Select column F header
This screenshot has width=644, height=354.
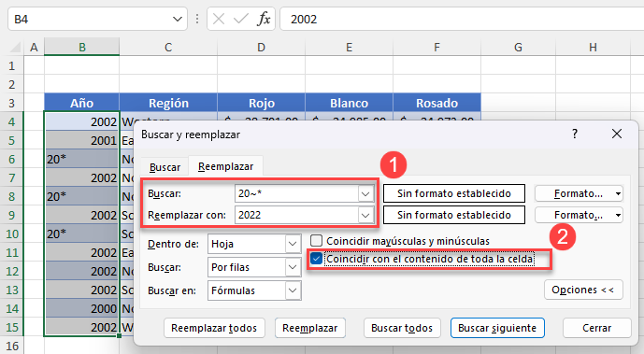436,48
